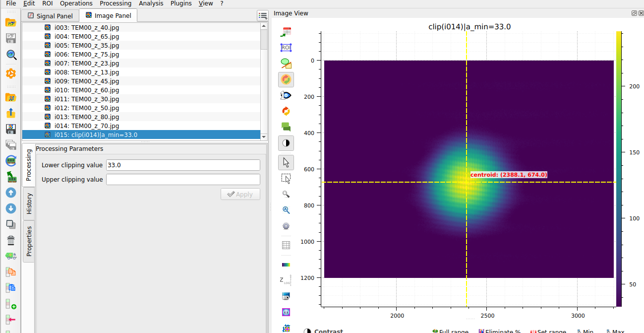Click the refresh orange arrows icon

click(286, 111)
